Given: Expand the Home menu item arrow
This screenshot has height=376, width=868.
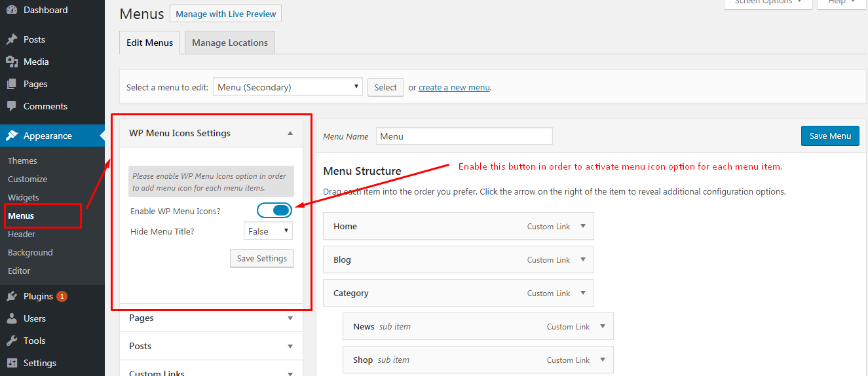Looking at the screenshot, I should pos(582,226).
